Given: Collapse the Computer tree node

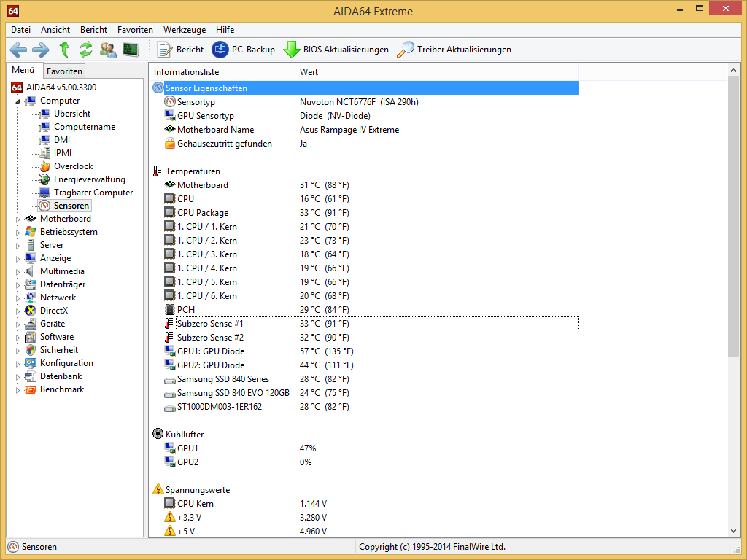Looking at the screenshot, I should pos(18,101).
